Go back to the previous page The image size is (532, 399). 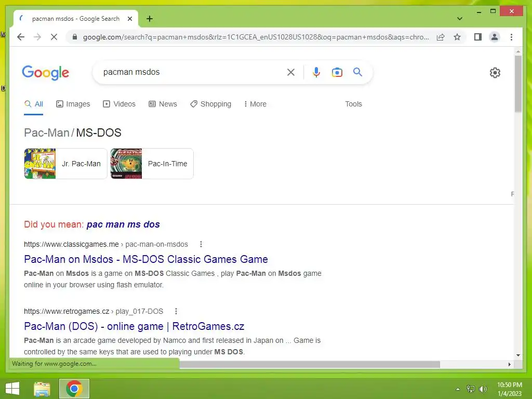click(x=21, y=37)
